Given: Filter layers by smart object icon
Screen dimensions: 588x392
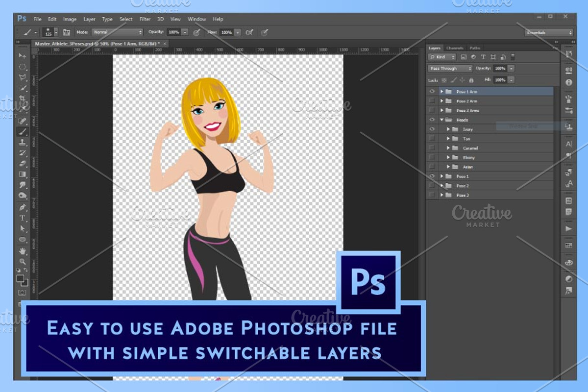Looking at the screenshot, I should [503, 57].
